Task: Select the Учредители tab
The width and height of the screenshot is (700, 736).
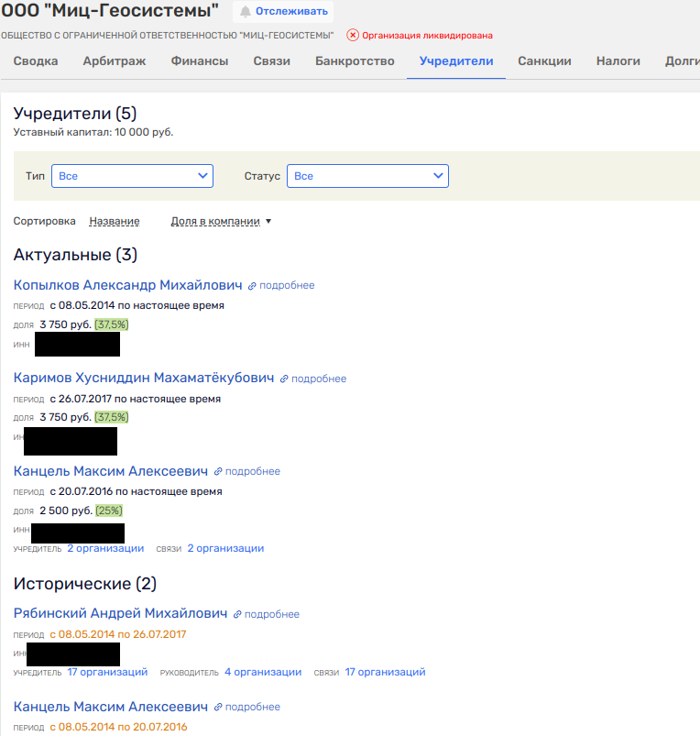Action: (x=456, y=61)
